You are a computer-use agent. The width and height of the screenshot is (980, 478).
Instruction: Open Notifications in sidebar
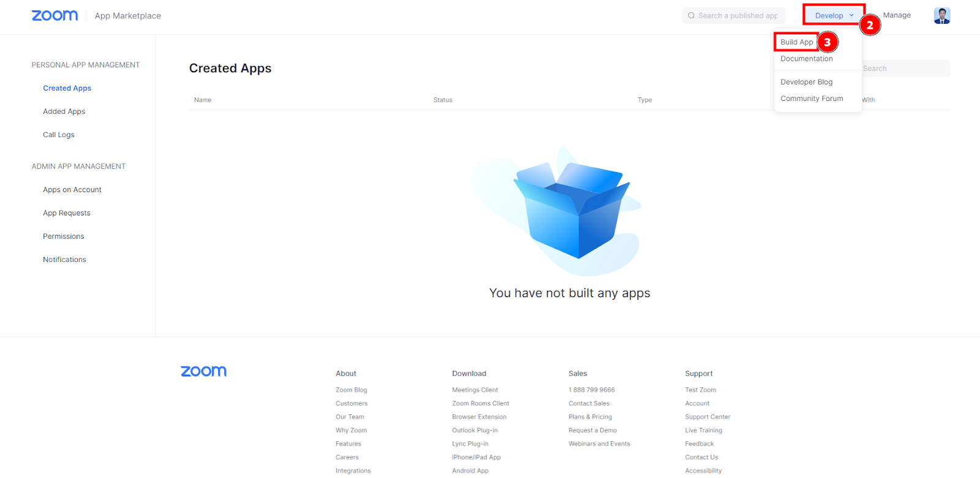(x=64, y=260)
